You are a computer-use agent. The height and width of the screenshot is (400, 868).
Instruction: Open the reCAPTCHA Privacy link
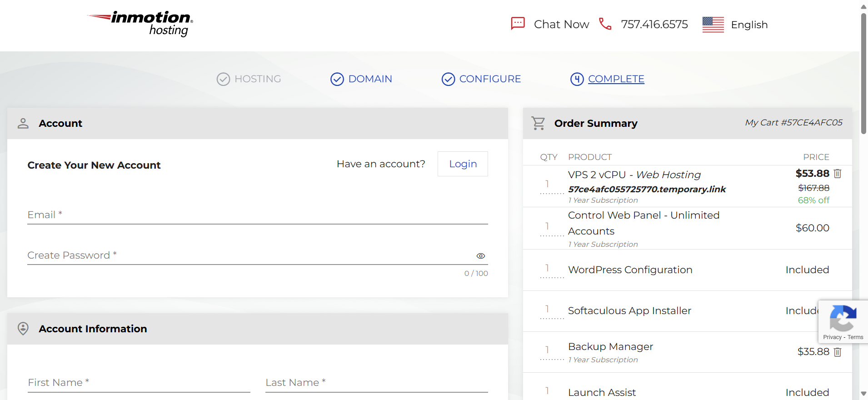832,337
